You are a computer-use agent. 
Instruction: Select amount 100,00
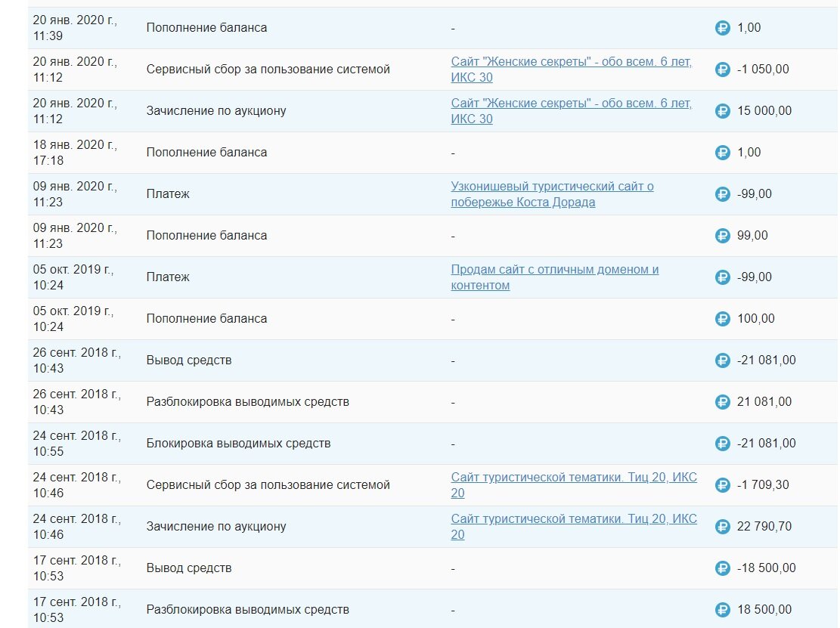pos(756,319)
